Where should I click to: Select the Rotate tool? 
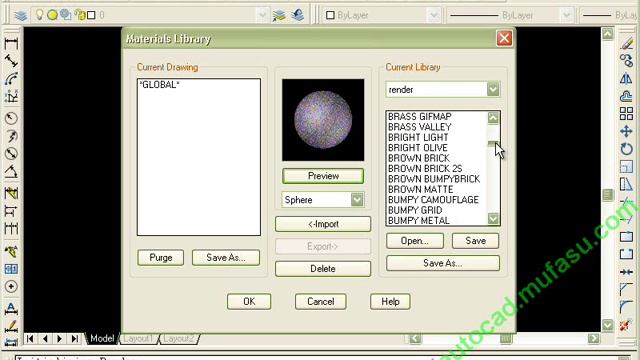627,149
